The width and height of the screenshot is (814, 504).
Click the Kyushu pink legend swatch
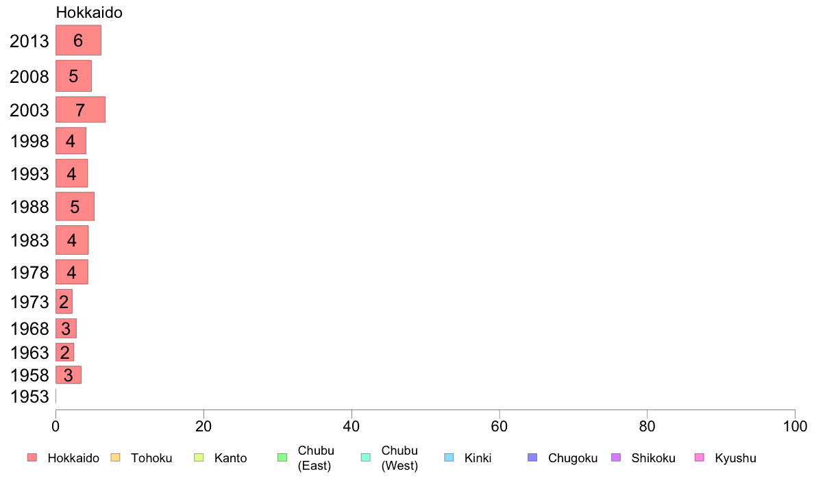(x=700, y=457)
